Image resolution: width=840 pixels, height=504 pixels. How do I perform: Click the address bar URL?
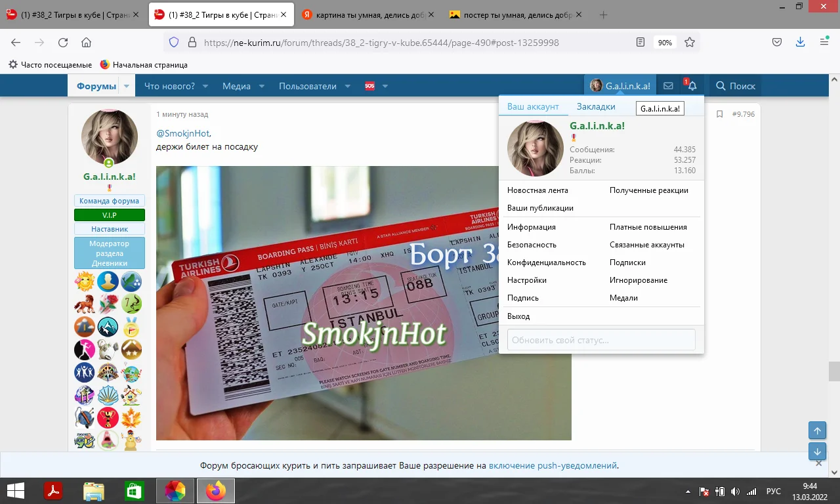tap(381, 42)
